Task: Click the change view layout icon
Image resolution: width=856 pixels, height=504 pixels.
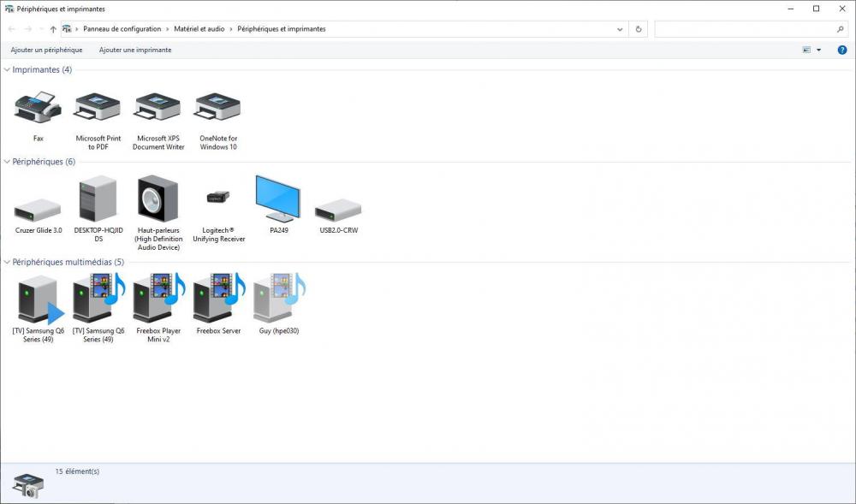Action: (806, 50)
